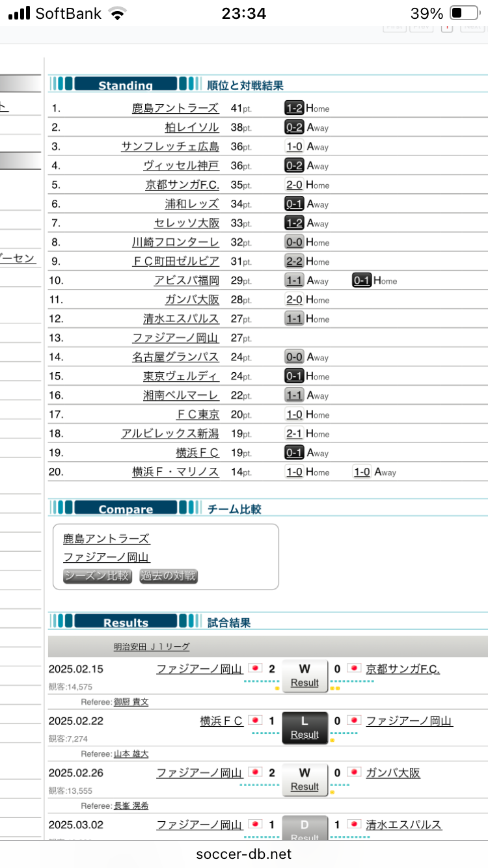488x868 pixels.
Task: Open 2-1 Home score for アルビレックス新潟
Action: (x=294, y=435)
